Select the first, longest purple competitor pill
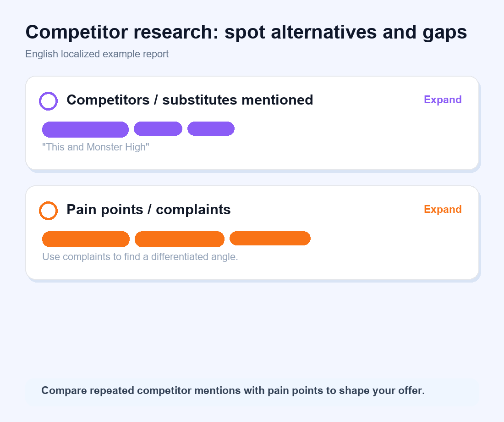Viewport: 504px width, 422px height. (x=86, y=129)
